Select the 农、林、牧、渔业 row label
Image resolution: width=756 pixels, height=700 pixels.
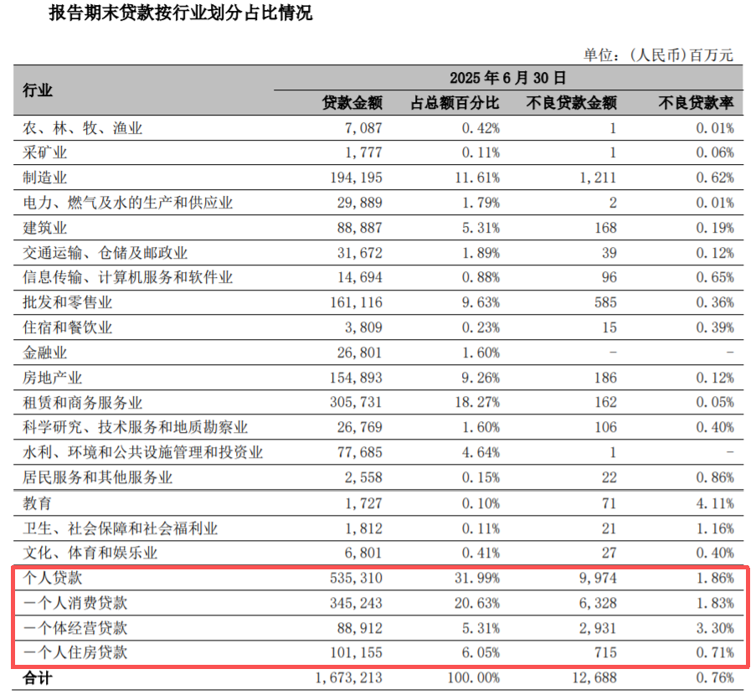(x=82, y=128)
